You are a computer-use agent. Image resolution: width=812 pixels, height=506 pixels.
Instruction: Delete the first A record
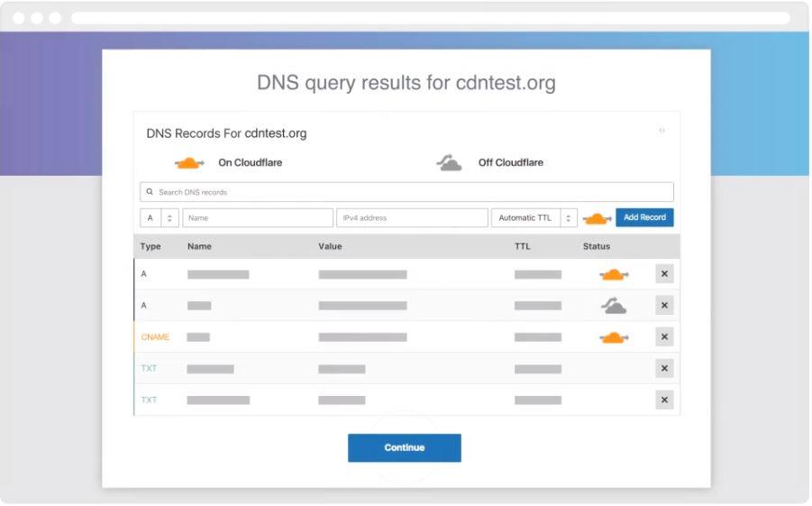click(x=664, y=273)
